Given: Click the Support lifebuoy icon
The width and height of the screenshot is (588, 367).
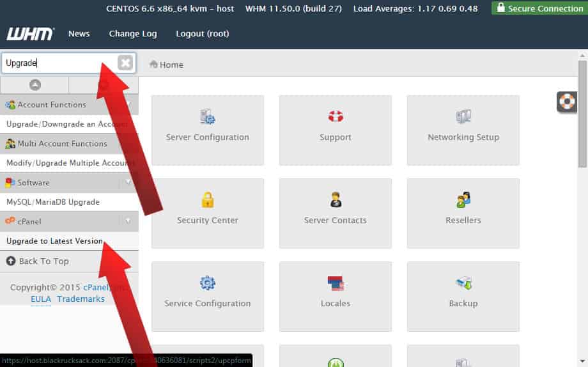Looking at the screenshot, I should click(x=336, y=117).
